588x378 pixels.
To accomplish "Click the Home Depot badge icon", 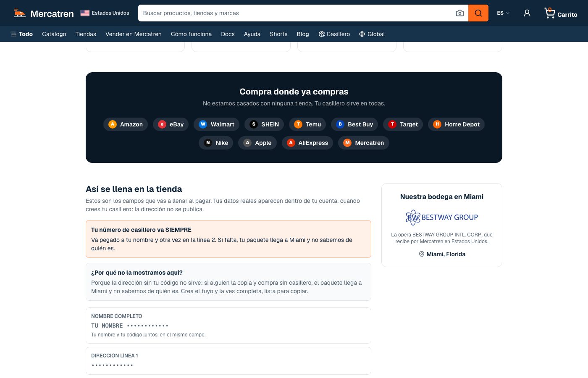I will coord(437,124).
